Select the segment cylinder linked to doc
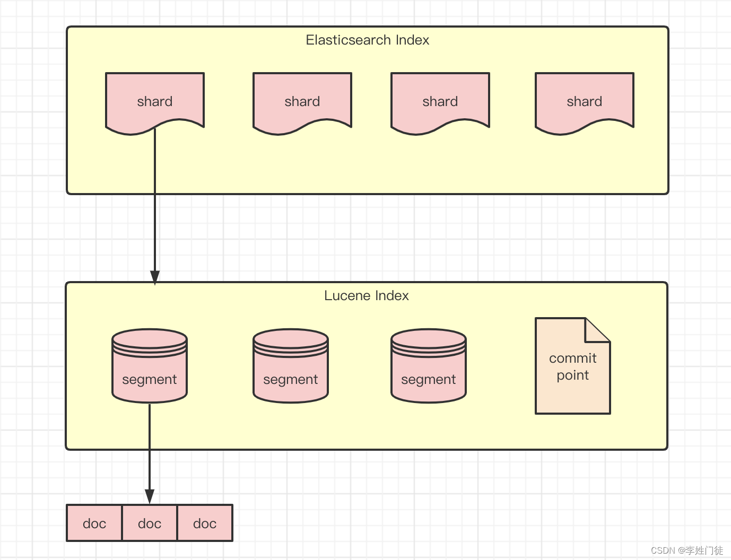Screen dimensions: 731x560 150,366
